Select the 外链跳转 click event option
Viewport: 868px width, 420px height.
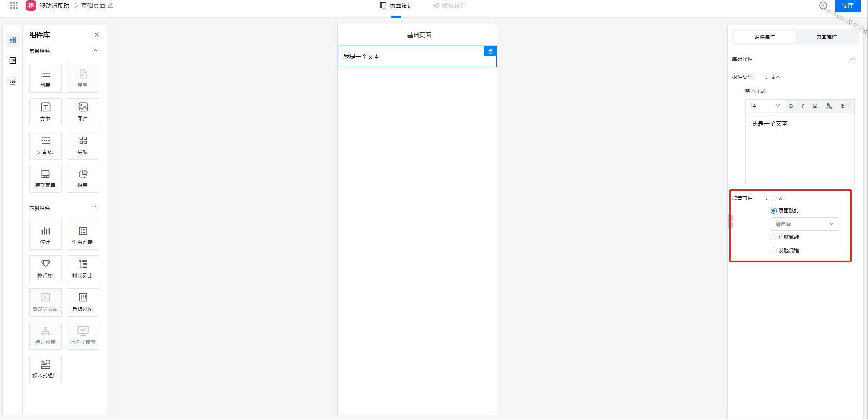773,237
